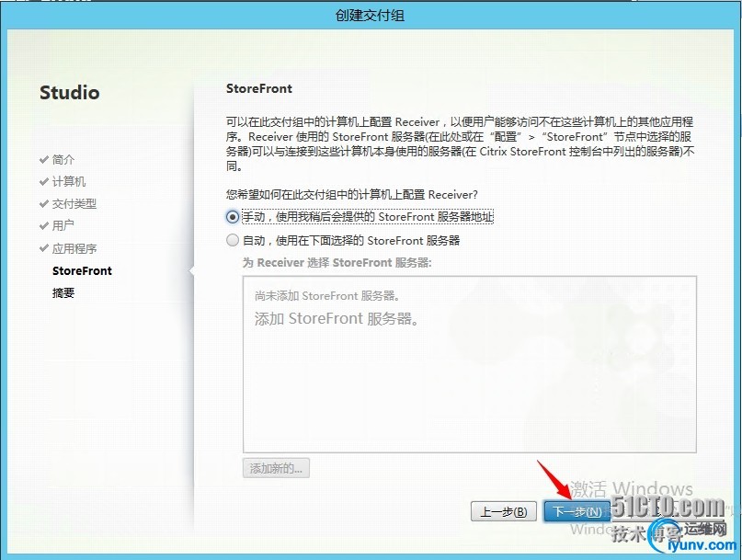This screenshot has height=560, width=742.
Task: Click the 添加 StoreFront 服务器 text
Action: click(337, 318)
